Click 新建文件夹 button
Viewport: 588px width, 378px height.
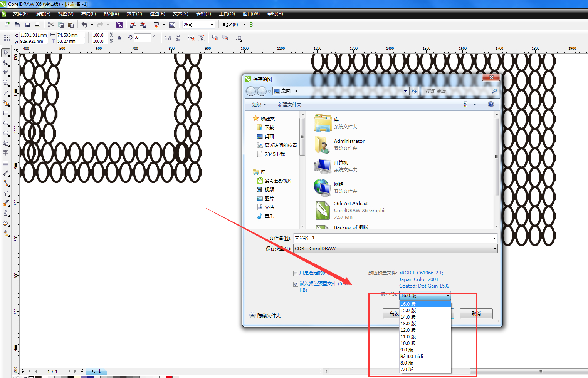pos(290,105)
